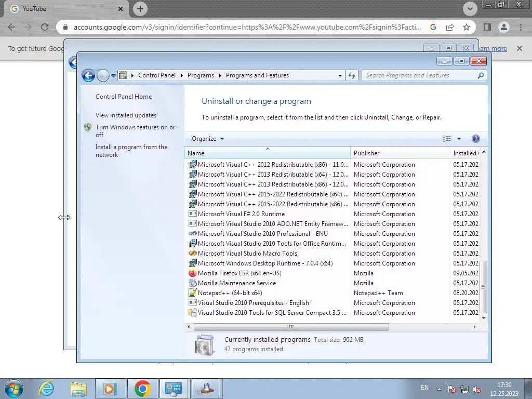Viewport: 532px width, 399px height.
Task: Click the blue help question mark icon
Action: coord(476,138)
